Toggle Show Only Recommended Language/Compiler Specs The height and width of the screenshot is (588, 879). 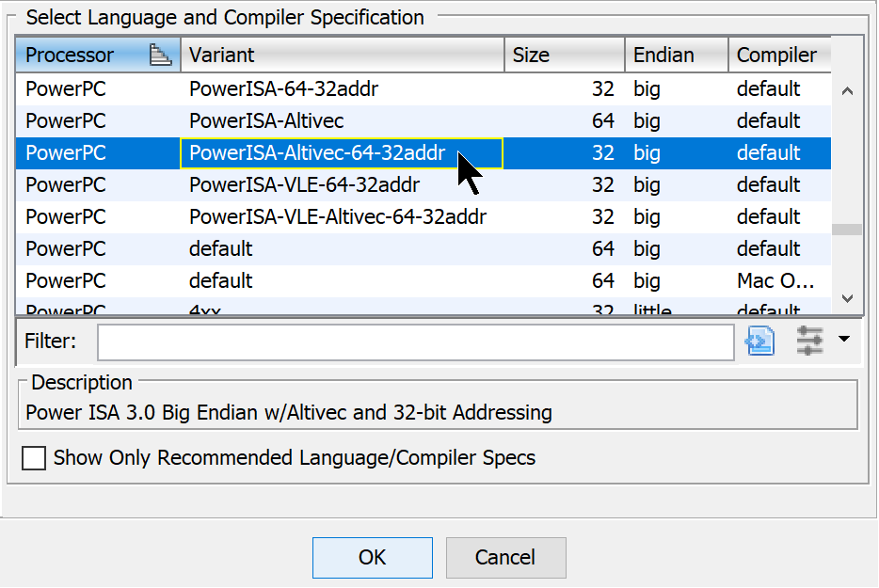(34, 458)
